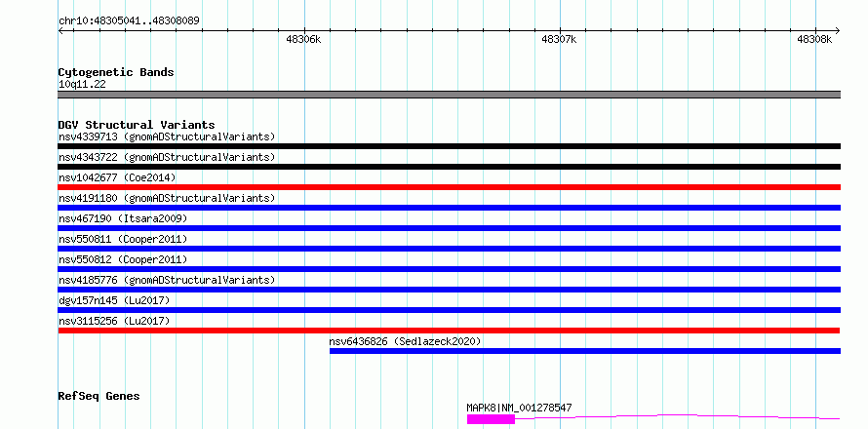Open the nsv550811 (Cooper2011) label
Image resolution: width=868 pixels, height=429 pixels.
coord(123,239)
